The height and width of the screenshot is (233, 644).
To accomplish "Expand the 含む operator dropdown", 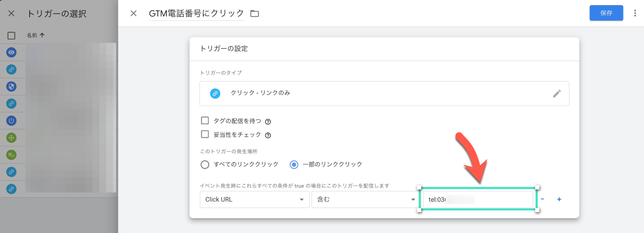I will [365, 199].
